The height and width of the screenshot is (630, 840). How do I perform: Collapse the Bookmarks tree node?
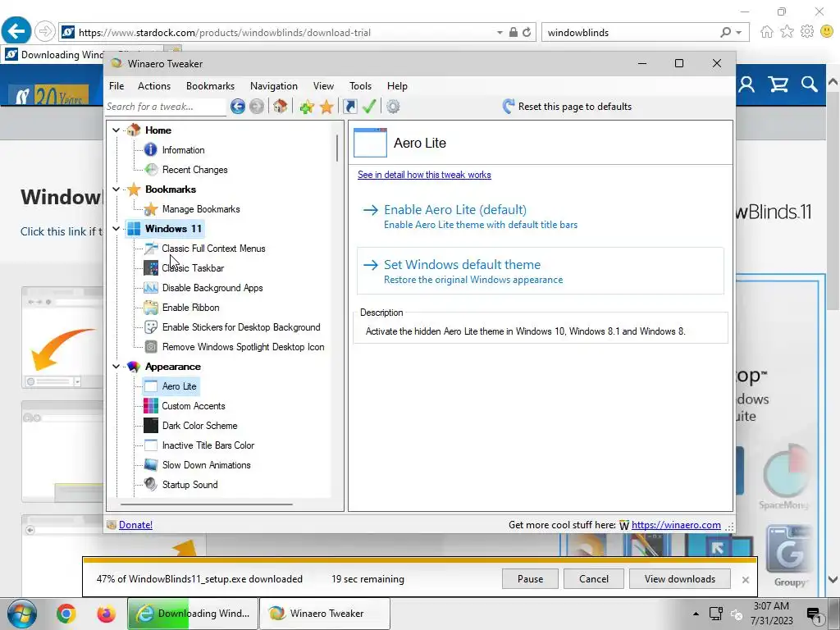point(116,189)
